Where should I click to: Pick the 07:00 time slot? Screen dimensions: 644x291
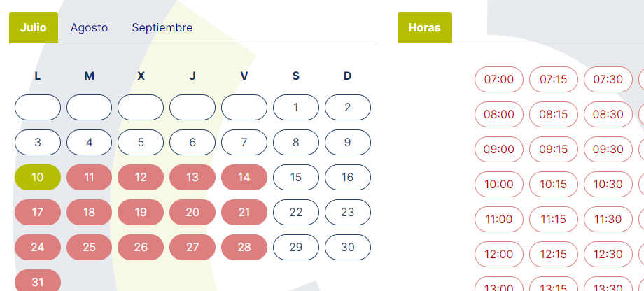pos(499,79)
